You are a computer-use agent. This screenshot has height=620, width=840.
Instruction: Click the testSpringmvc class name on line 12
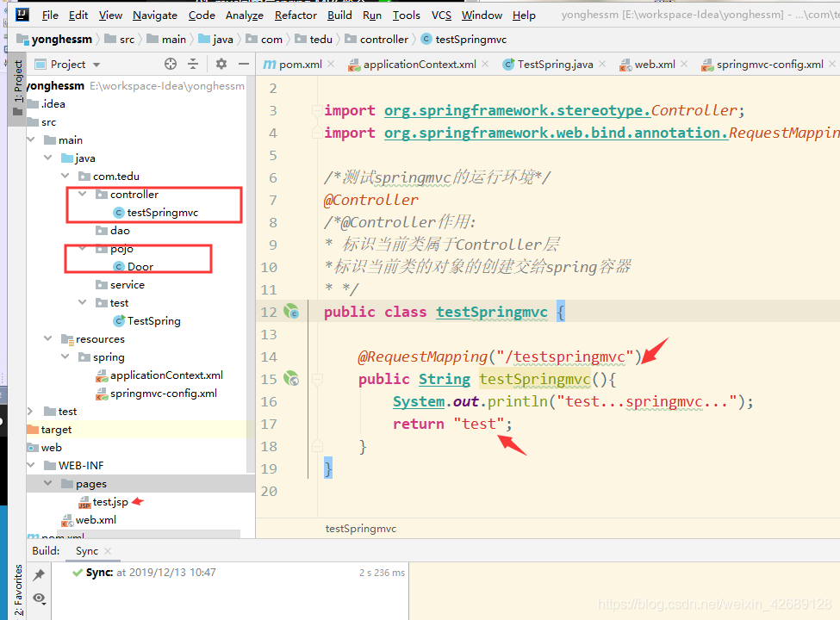(x=492, y=312)
